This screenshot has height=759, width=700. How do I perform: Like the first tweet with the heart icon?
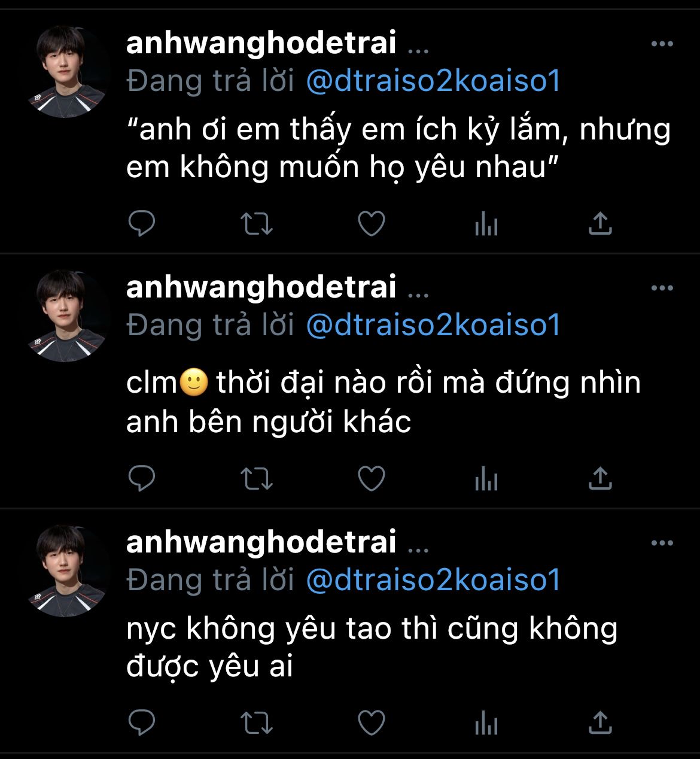371,224
